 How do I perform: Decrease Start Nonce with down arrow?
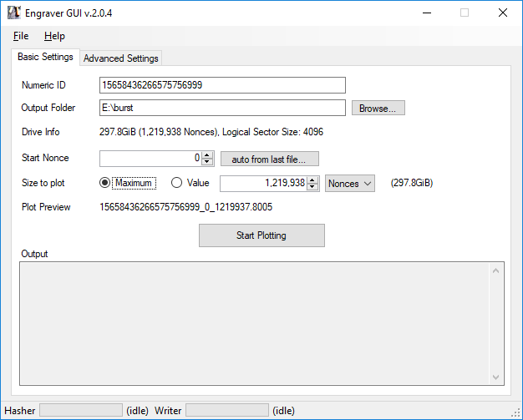coord(207,162)
